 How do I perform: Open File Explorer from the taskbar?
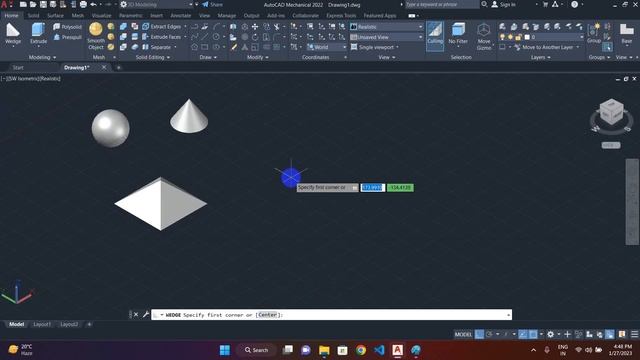click(x=324, y=350)
